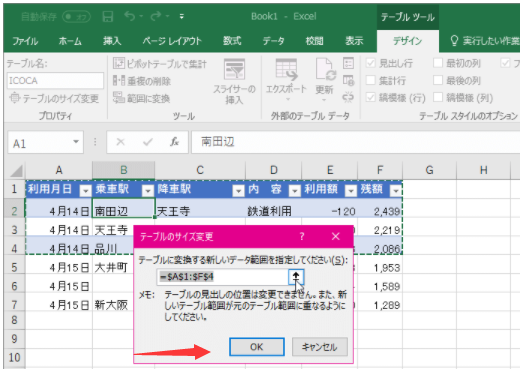This screenshot has width=521, height=369.
Task: Click 範囲に変換
Action: 142,98
